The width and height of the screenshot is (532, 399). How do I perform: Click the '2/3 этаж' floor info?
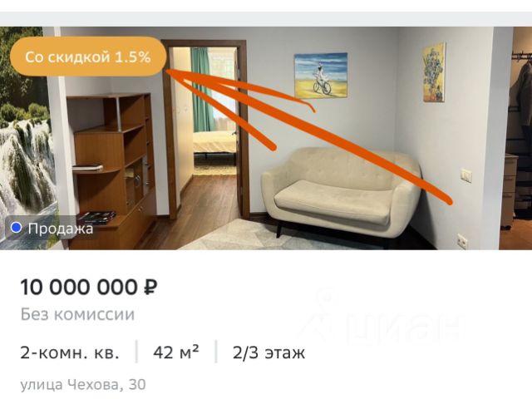(x=268, y=352)
